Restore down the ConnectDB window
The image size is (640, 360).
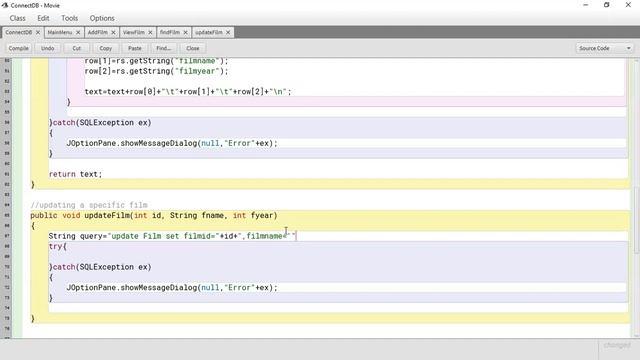pos(607,5)
